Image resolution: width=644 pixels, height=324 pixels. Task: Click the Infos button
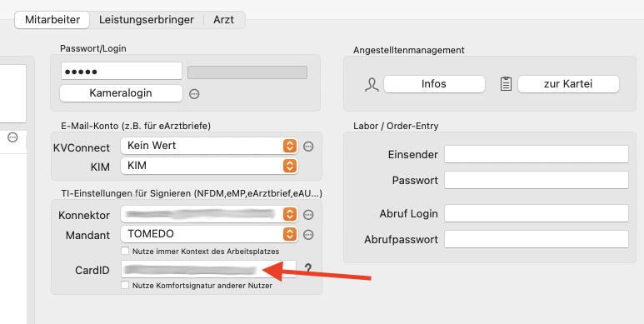(434, 84)
